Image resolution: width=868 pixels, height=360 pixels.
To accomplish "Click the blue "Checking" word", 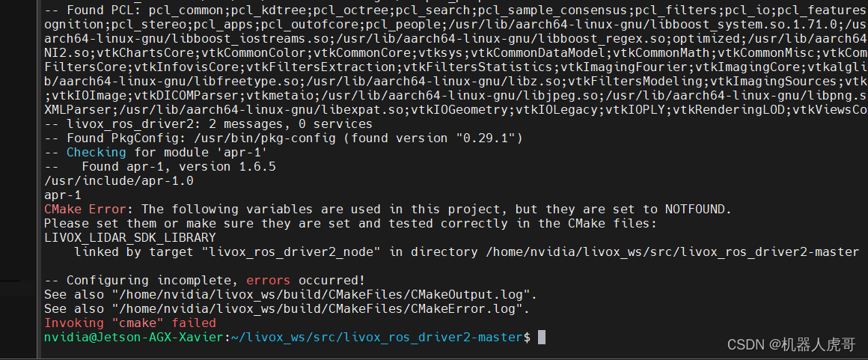I will pos(97,153).
